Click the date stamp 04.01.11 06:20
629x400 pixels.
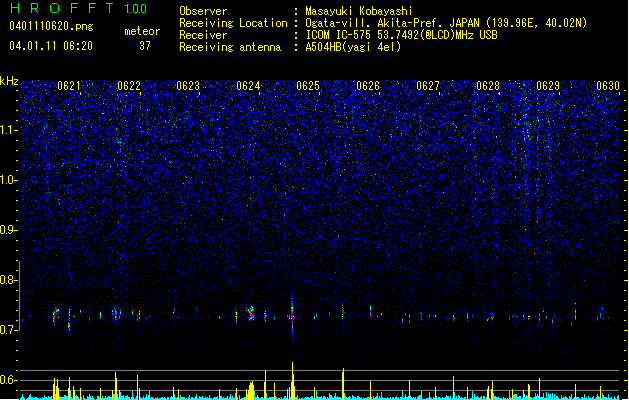tap(51, 46)
